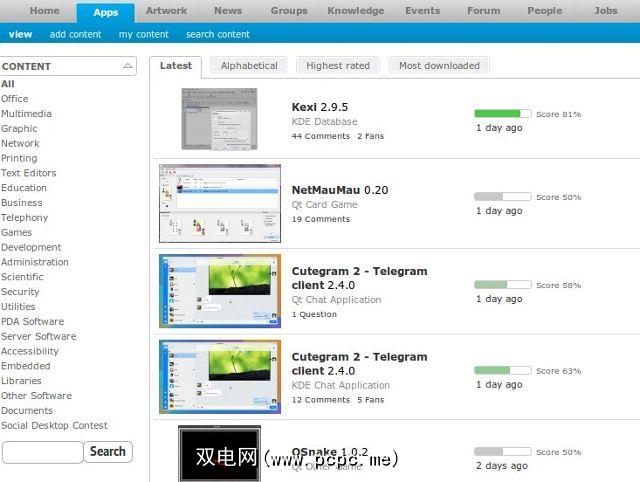The width and height of the screenshot is (640, 482).
Task: Click the add content link
Action: click(x=76, y=34)
